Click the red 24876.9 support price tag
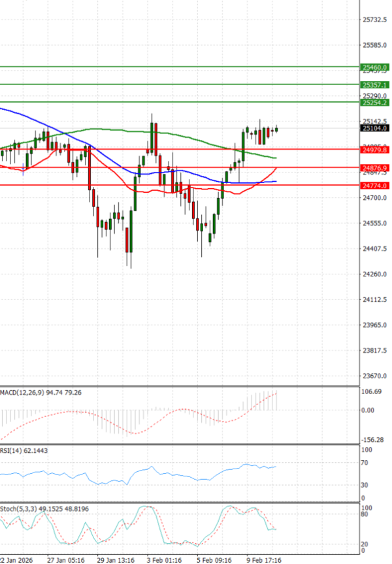This screenshot has height=564, width=392. (375, 168)
